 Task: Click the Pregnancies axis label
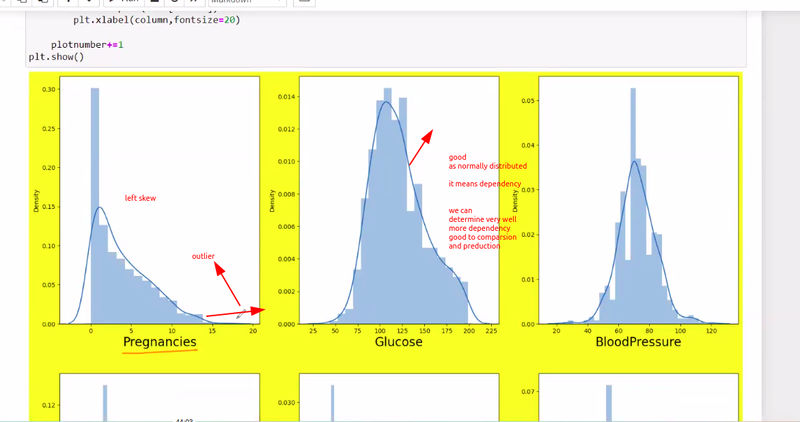point(160,342)
